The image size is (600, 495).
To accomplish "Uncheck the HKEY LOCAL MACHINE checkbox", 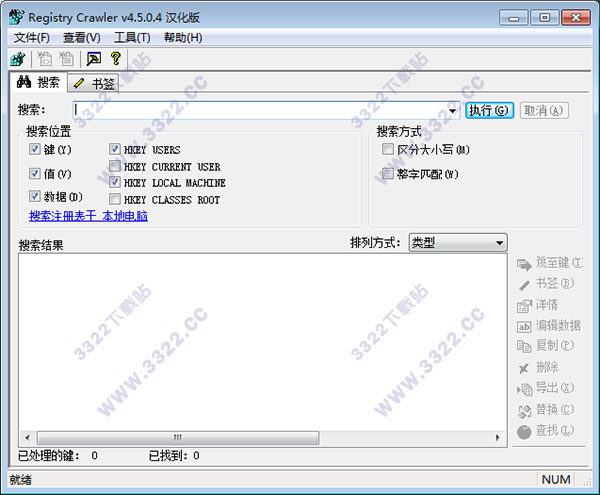I will (115, 182).
